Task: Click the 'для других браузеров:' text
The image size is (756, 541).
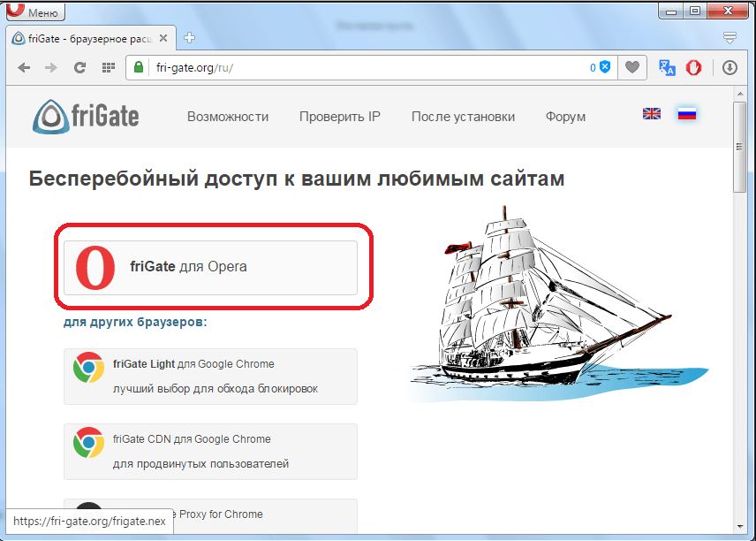Action: (x=135, y=322)
